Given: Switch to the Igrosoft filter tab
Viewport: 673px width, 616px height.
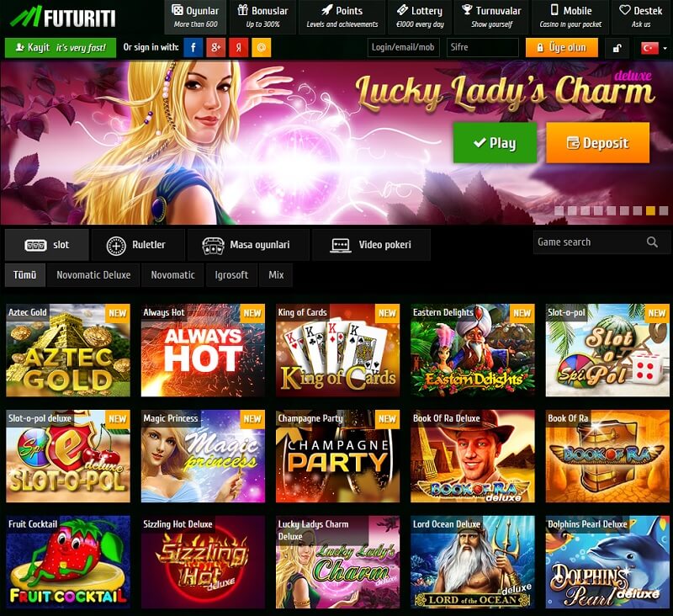Looking at the screenshot, I should pyautogui.click(x=231, y=275).
